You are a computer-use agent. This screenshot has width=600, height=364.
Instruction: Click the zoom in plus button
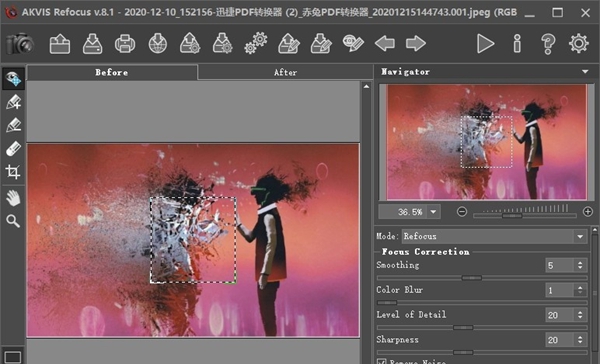point(588,212)
